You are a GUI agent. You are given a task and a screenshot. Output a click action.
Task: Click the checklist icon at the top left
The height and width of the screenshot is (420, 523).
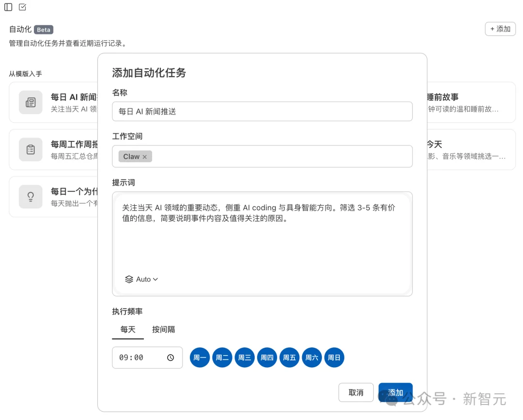(21, 7)
